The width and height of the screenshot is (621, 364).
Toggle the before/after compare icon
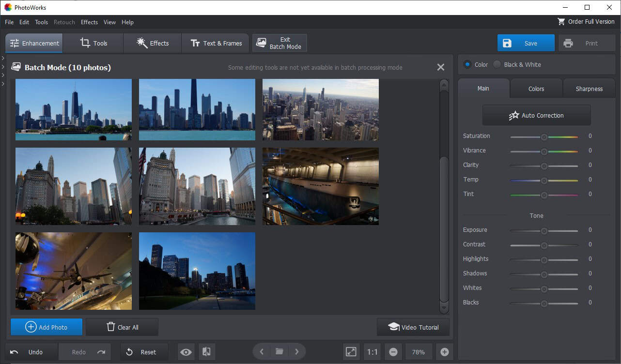206,352
